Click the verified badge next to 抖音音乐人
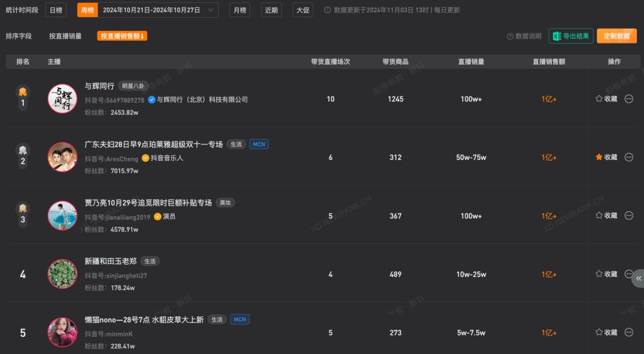The width and height of the screenshot is (644, 354). (145, 158)
